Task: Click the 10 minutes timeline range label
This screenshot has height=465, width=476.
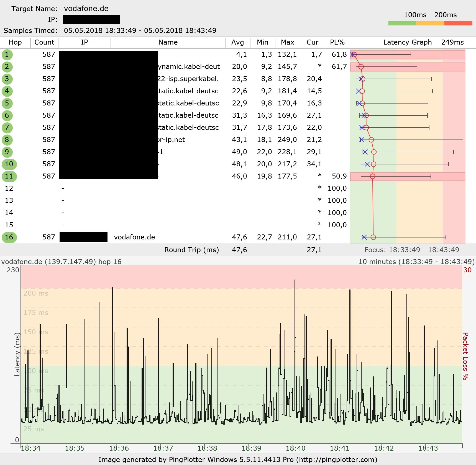Action: pos(417,262)
